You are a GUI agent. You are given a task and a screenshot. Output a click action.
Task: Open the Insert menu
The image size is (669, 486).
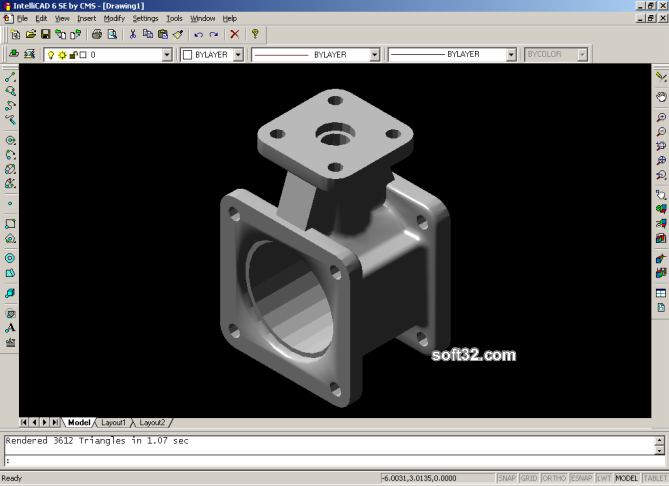pyautogui.click(x=87, y=18)
